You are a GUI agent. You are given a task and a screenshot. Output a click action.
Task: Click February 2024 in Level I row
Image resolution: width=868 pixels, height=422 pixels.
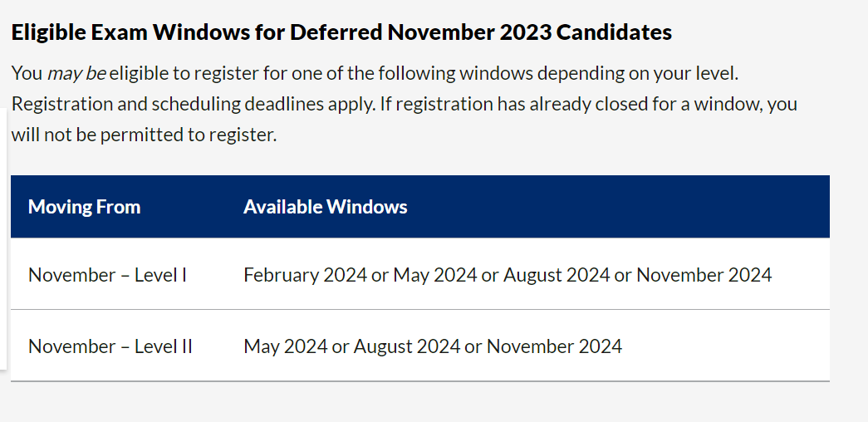[x=305, y=275]
